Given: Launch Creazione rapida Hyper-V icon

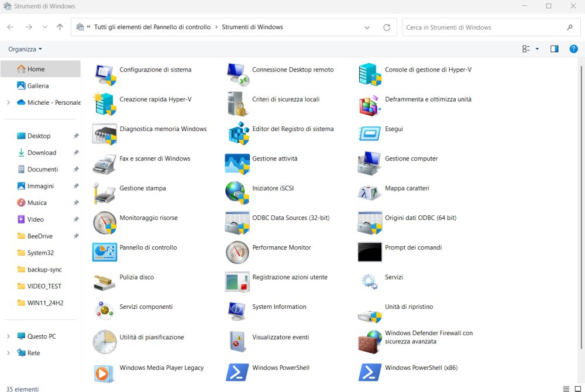Looking at the screenshot, I should pos(105,104).
